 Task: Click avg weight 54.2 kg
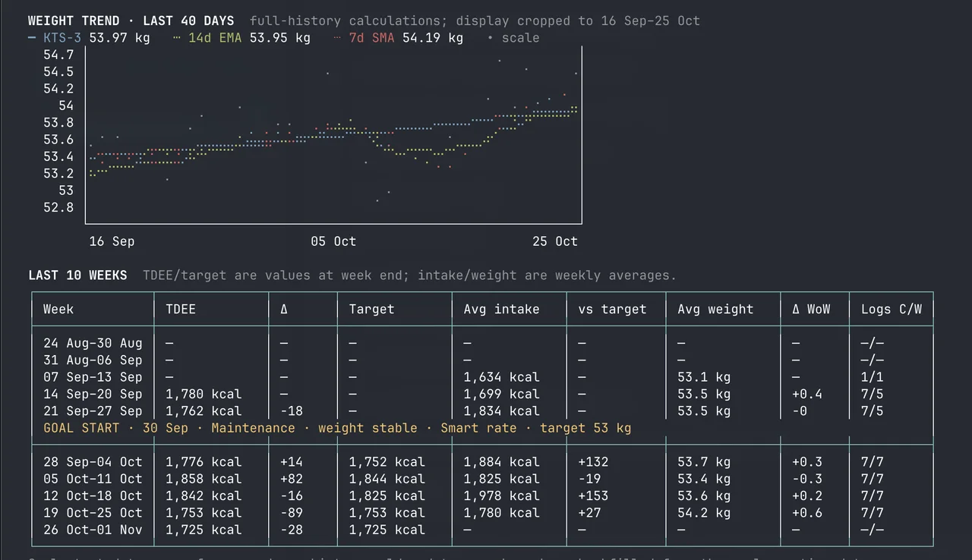tap(704, 512)
